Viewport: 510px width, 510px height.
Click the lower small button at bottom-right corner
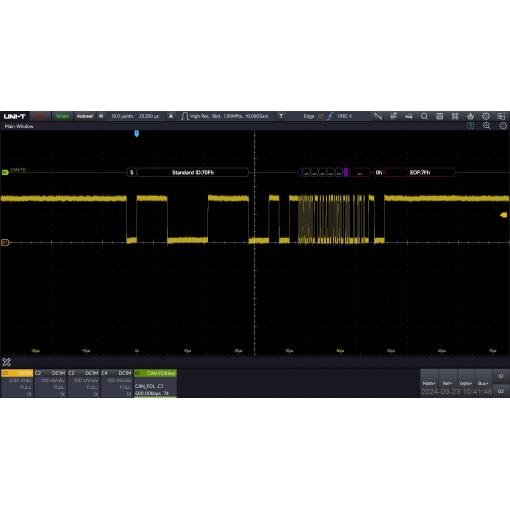coord(501,391)
